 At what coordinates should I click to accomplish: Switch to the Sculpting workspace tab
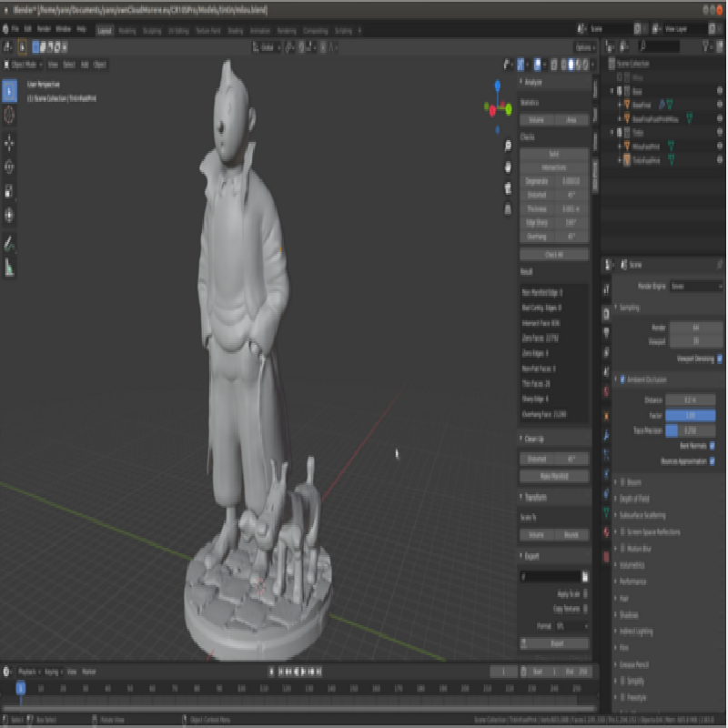(152, 31)
